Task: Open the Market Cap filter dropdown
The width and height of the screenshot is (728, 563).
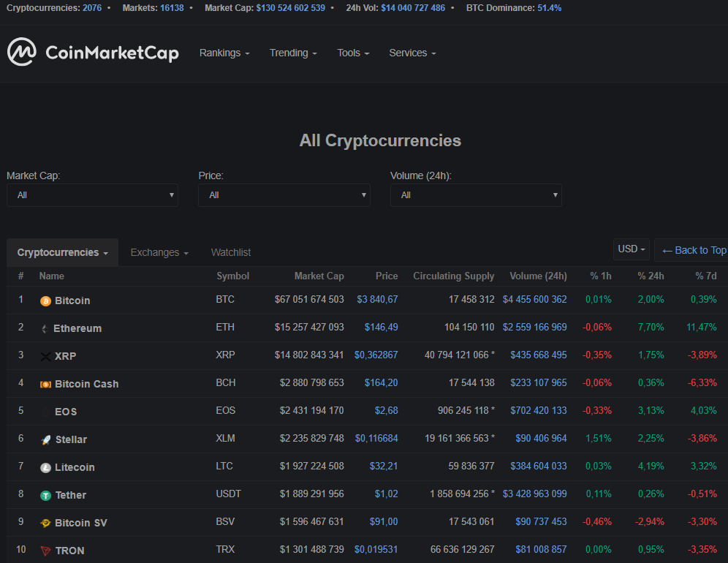Action: click(92, 195)
